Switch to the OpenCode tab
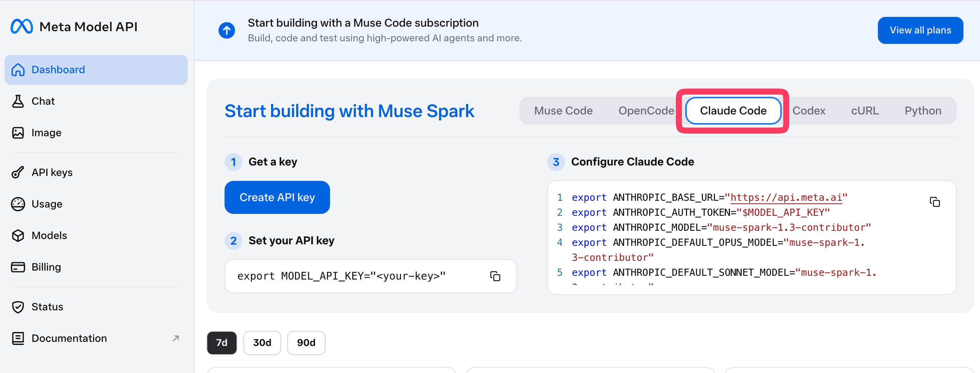The image size is (980, 373). (646, 111)
